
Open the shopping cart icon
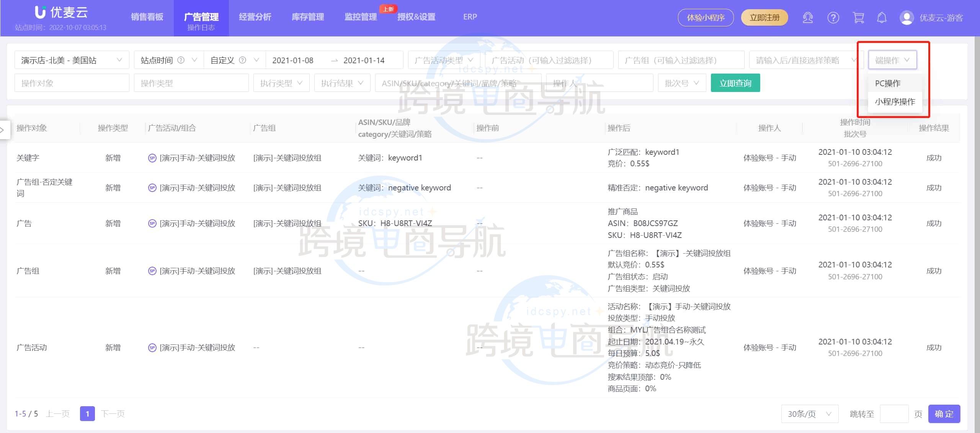pyautogui.click(x=858, y=18)
